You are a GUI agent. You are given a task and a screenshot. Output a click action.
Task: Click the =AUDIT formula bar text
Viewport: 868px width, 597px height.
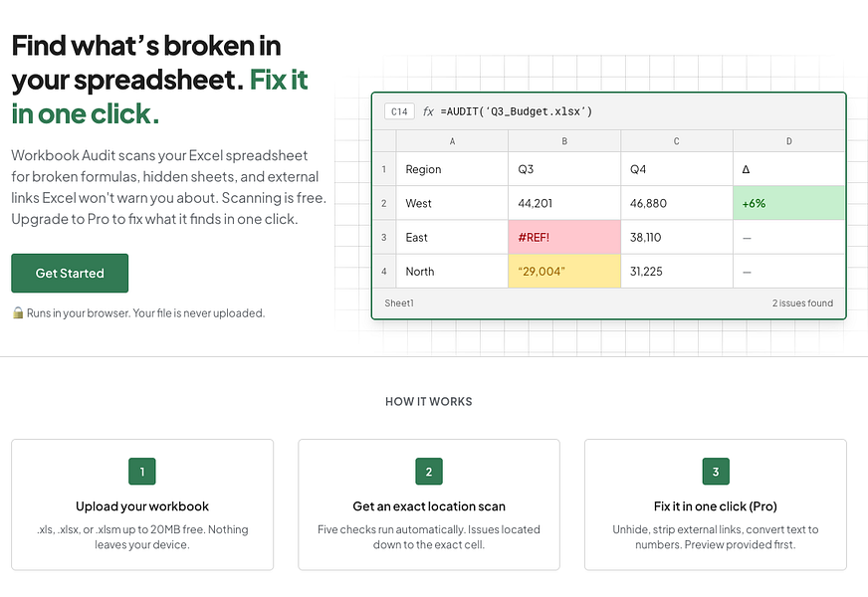click(516, 111)
